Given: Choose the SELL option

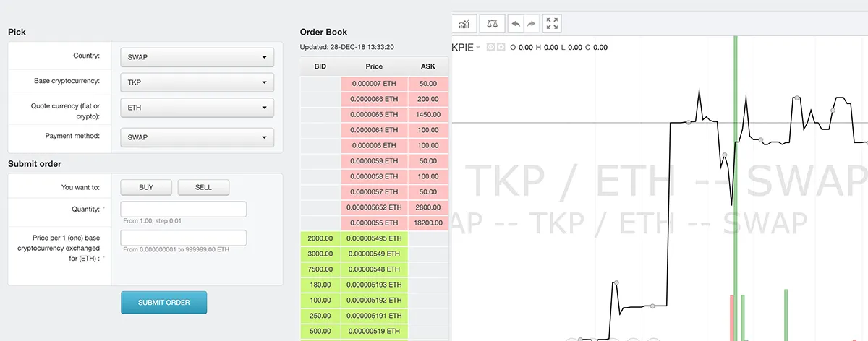Looking at the screenshot, I should pos(203,187).
